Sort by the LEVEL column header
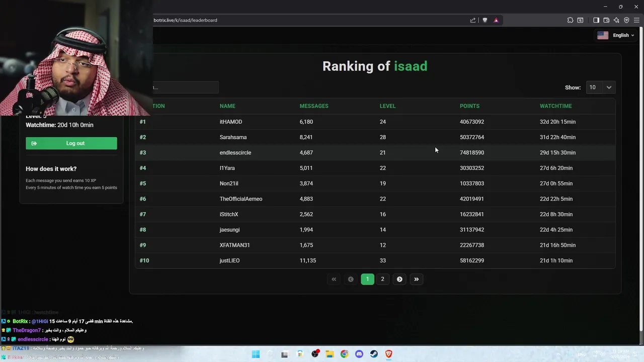 pos(387,106)
